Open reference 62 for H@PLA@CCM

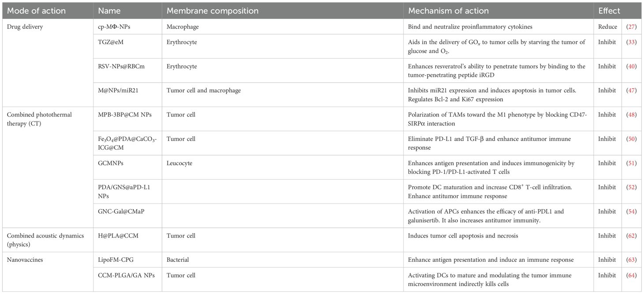631,236
